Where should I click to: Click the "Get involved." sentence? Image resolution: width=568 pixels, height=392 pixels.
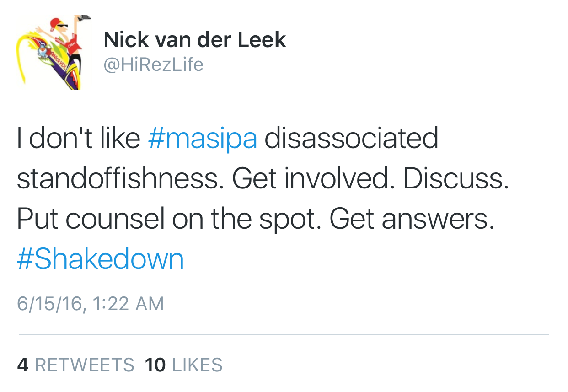(313, 179)
